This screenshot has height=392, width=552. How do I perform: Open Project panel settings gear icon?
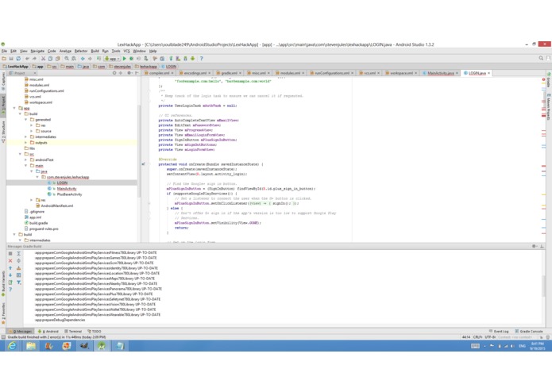pos(129,73)
